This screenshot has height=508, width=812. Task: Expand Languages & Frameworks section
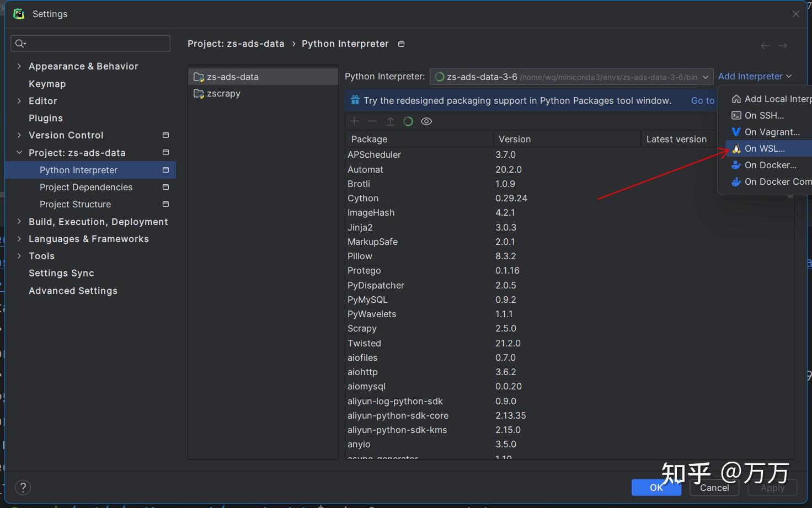pyautogui.click(x=19, y=239)
